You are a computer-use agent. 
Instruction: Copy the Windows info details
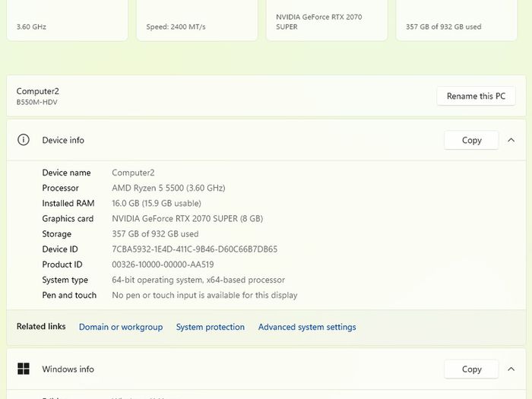[x=471, y=369]
